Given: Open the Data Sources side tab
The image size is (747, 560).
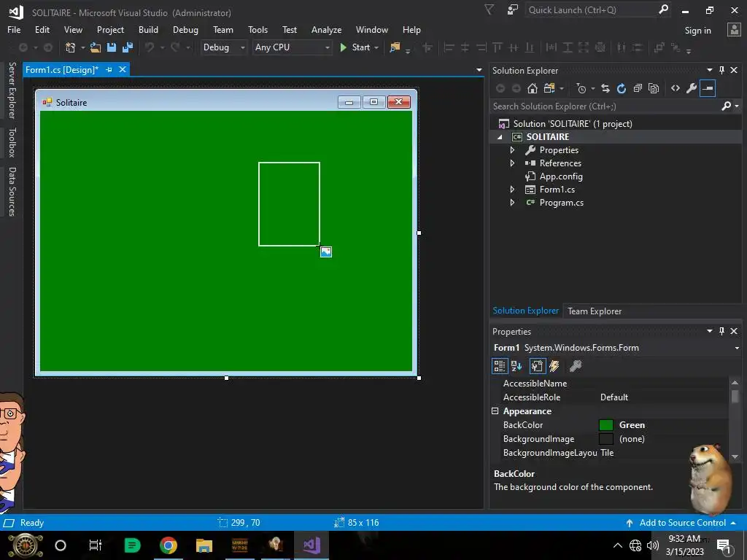Looking at the screenshot, I should pos(12,192).
